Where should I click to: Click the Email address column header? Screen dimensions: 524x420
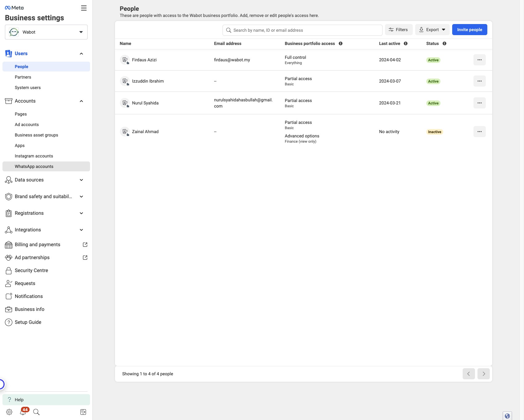[x=227, y=43]
